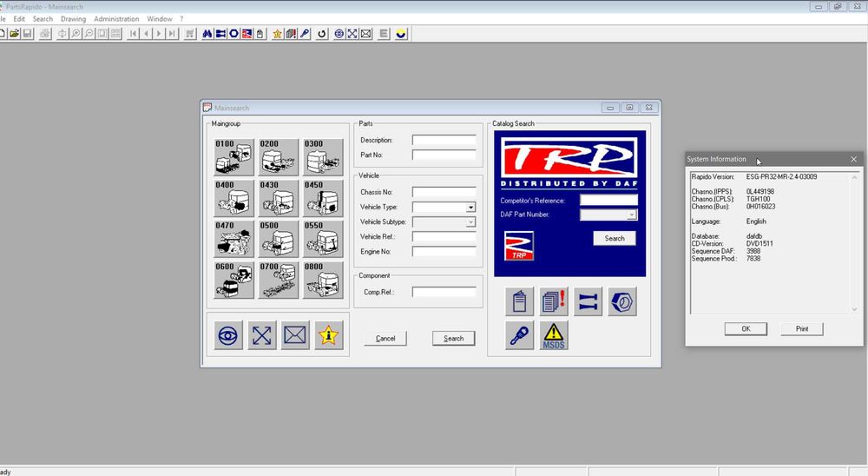Click the large crossed arrows button
The width and height of the screenshot is (868, 476).
pyautogui.click(x=262, y=335)
